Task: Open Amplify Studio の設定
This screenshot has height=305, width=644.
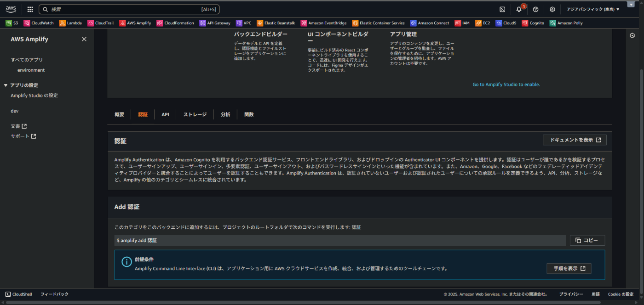Action: pyautogui.click(x=34, y=96)
